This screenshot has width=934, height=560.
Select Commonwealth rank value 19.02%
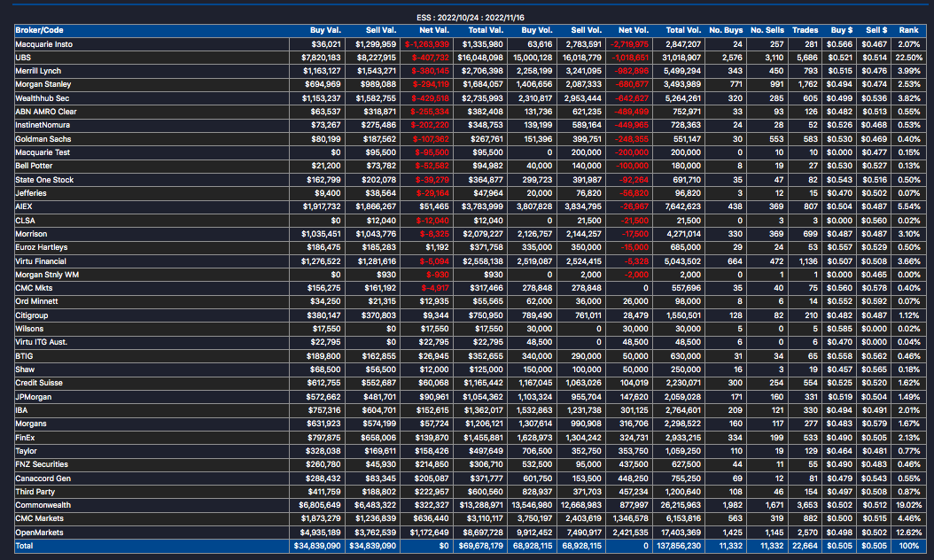pyautogui.click(x=909, y=505)
